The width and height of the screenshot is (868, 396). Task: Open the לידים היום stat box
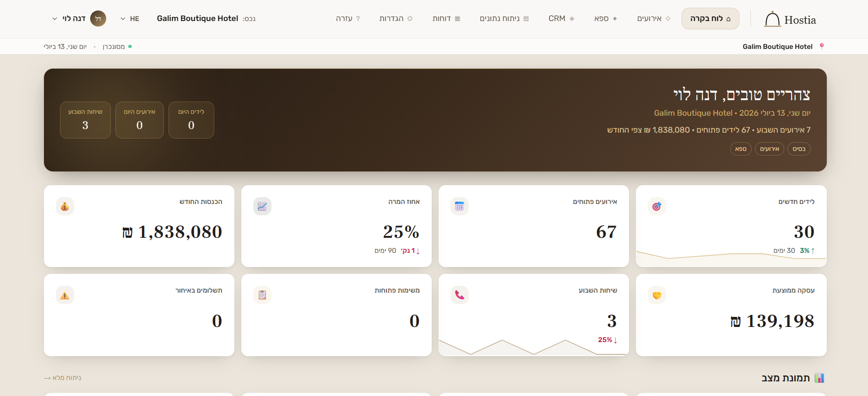pyautogui.click(x=191, y=120)
